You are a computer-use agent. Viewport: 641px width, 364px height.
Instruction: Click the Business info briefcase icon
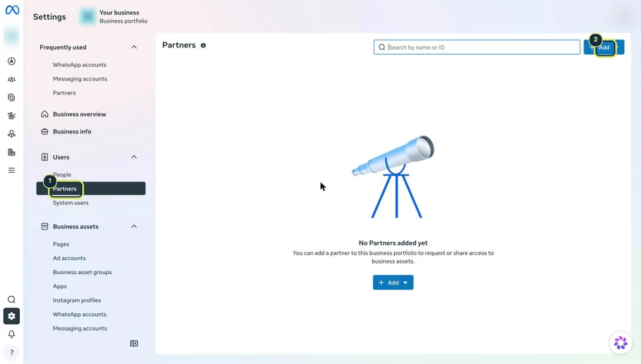pos(45,131)
